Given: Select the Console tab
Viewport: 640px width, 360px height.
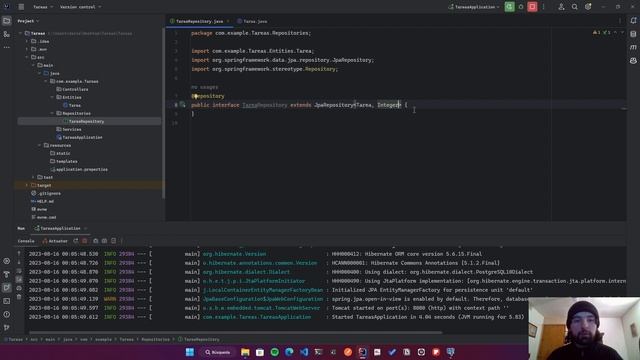Looking at the screenshot, I should 26,241.
